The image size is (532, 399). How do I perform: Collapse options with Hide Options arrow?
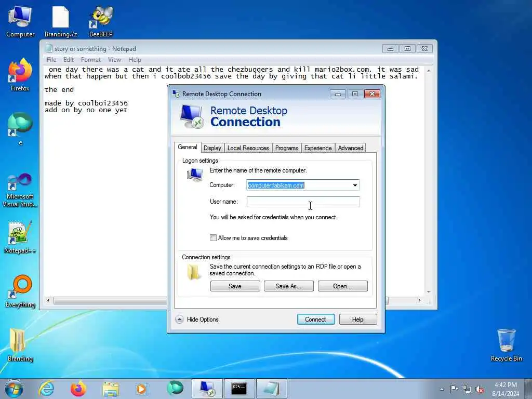coord(179,320)
